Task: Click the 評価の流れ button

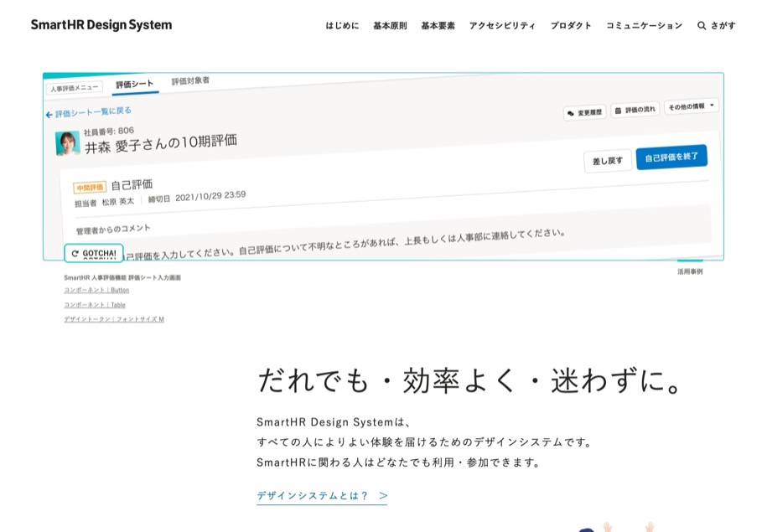Action: point(635,110)
